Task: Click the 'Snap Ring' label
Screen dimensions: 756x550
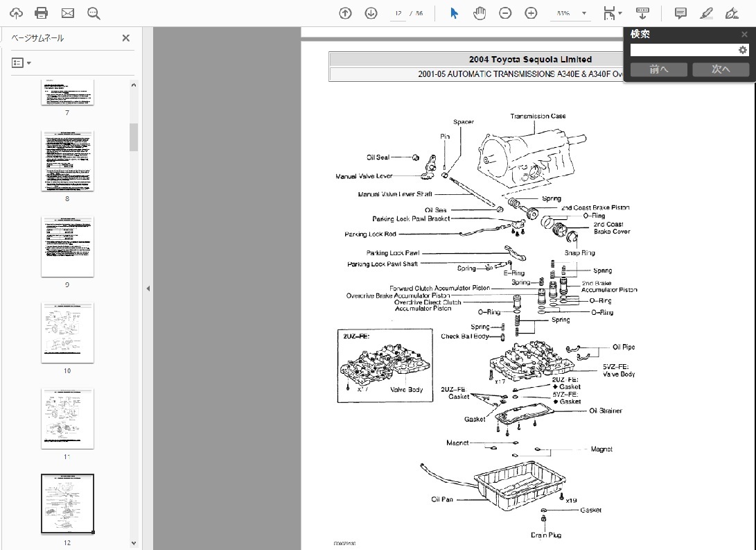Action: [579, 253]
